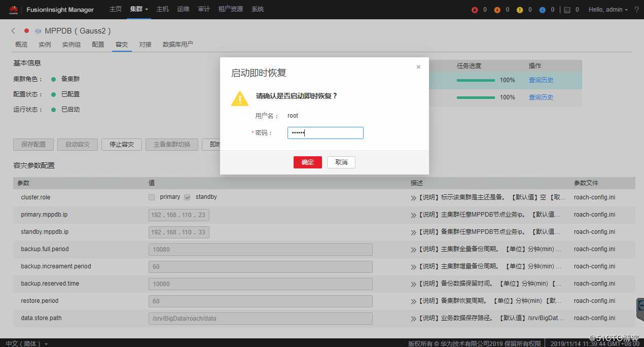Open the 运维 menu item
The height and width of the screenshot is (347, 644).
point(183,9)
